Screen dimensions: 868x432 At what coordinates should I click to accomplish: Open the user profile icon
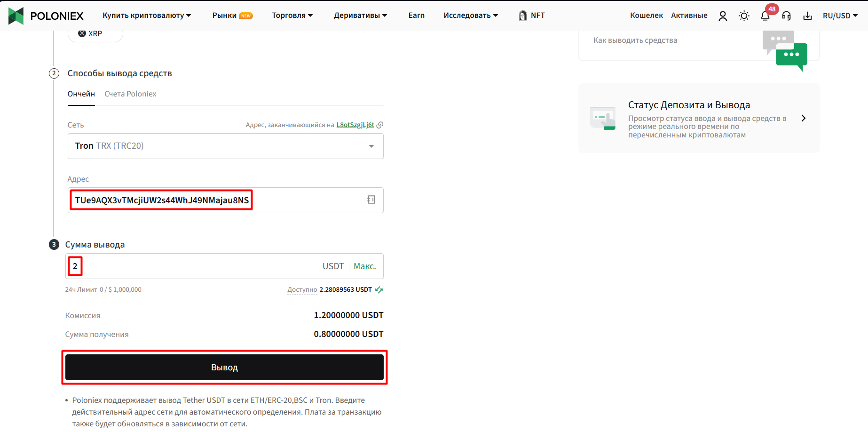click(x=723, y=16)
